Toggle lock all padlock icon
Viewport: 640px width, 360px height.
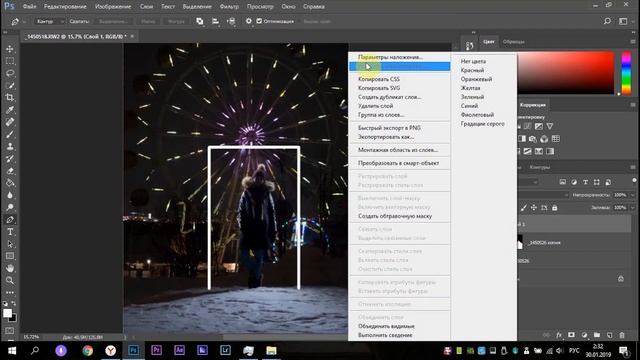point(554,208)
